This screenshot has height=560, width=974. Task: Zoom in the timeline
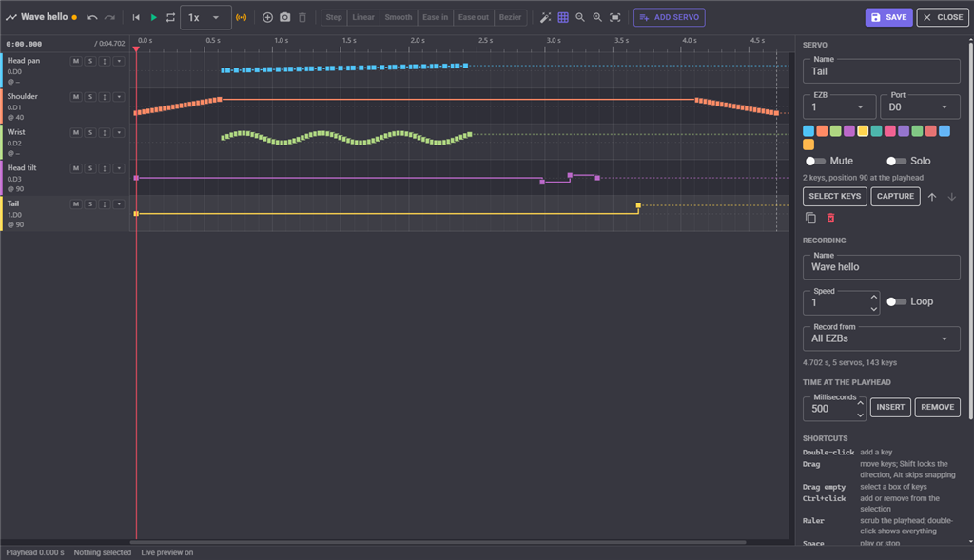[597, 17]
